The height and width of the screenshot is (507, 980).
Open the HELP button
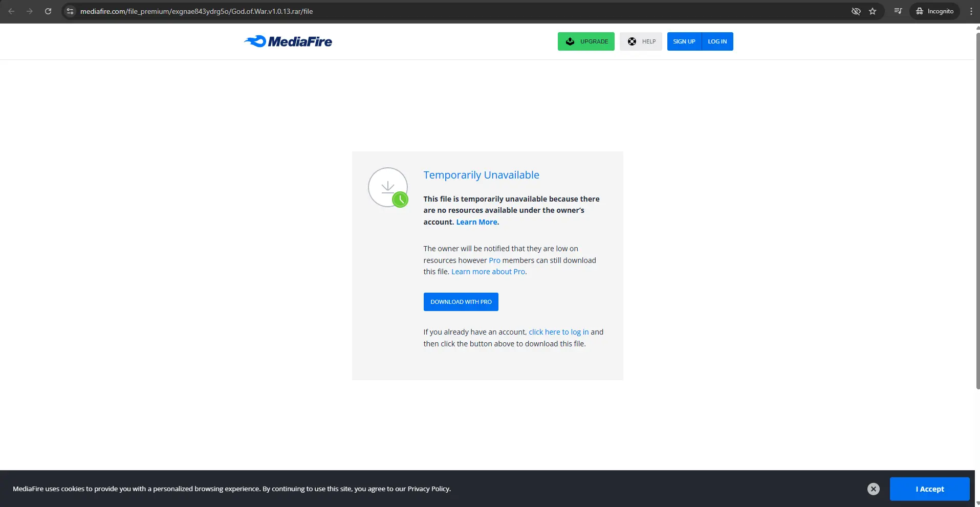641,41
